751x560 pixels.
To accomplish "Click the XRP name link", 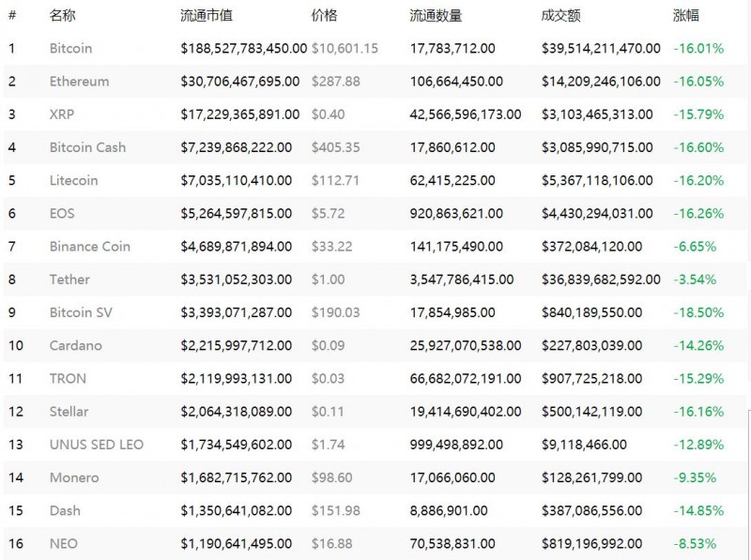I will [x=63, y=114].
